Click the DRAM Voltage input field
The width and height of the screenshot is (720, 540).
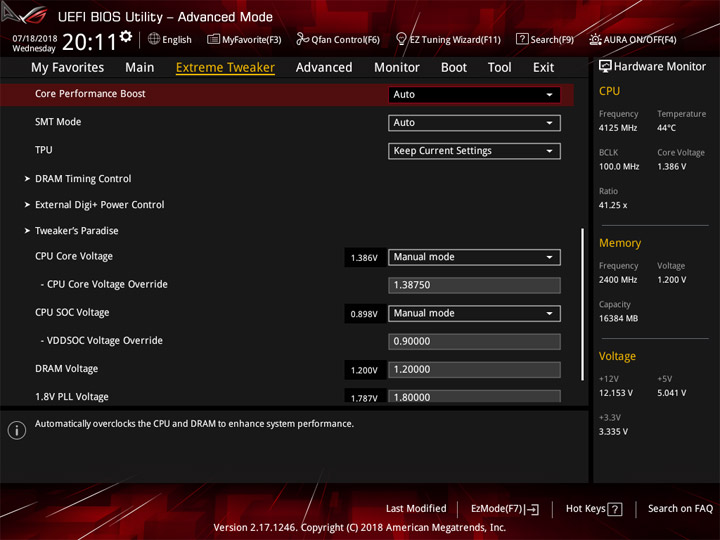[x=474, y=370]
